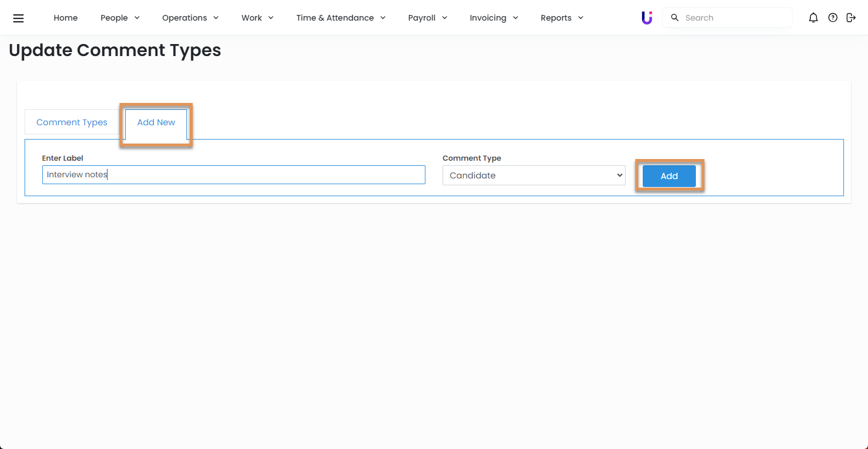Switch to the Comment Types tab

click(x=72, y=122)
